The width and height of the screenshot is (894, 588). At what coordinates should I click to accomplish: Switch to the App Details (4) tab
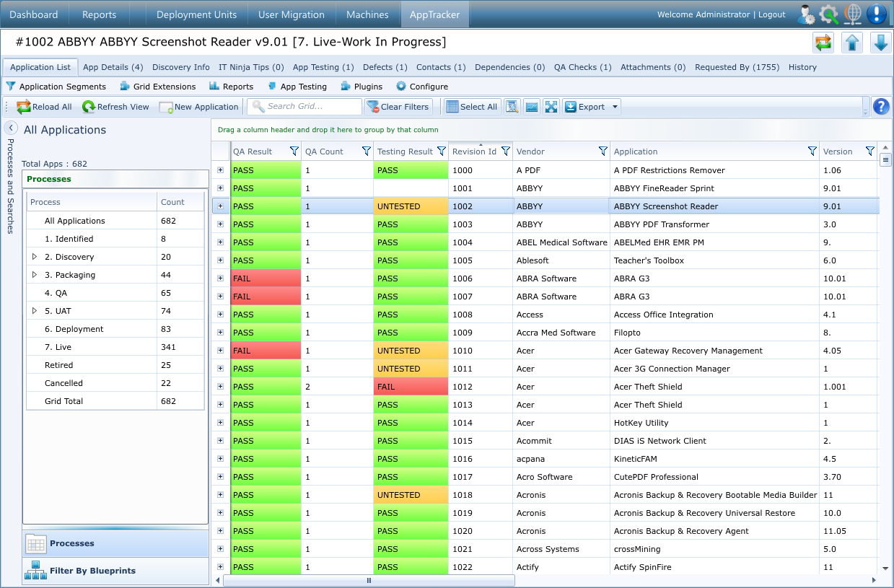coord(113,67)
